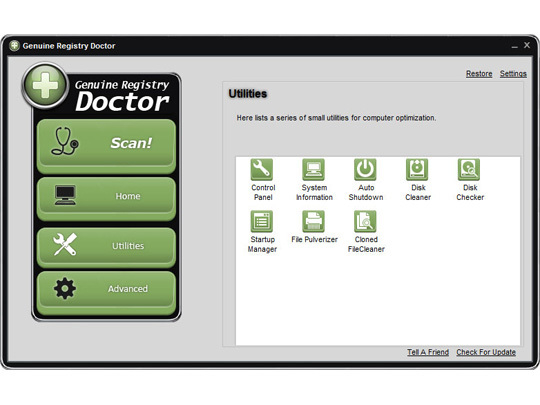Click the 'Here lists a series' description text
Image resolution: width=540 pixels, height=405 pixels.
pos(336,118)
